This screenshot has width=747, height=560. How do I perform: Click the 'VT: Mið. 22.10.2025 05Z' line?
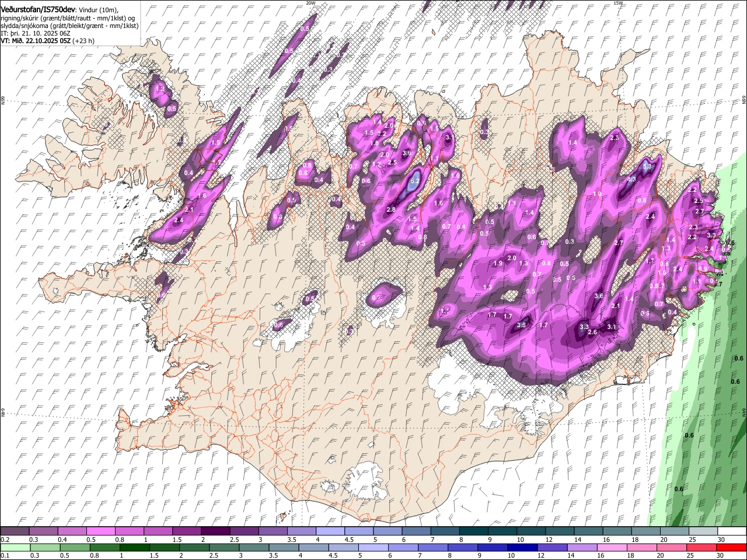click(36, 41)
